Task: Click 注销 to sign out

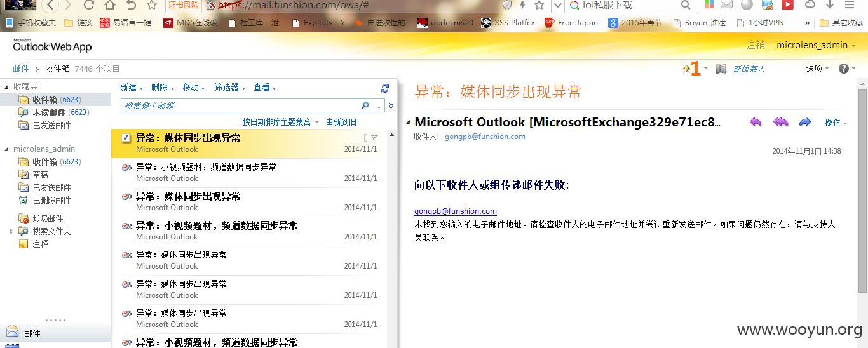Action: (x=756, y=45)
